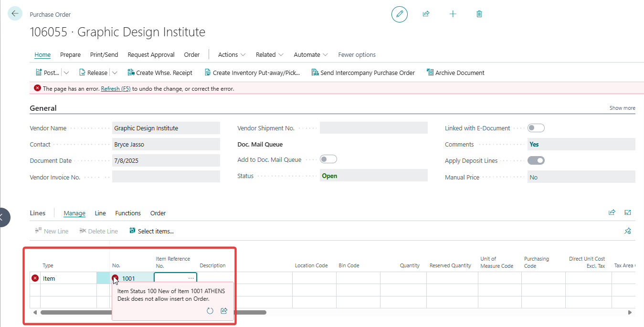Image resolution: width=644 pixels, height=327 pixels.
Task: Create Whse. Receipt from the toolbar
Action: pyautogui.click(x=160, y=73)
